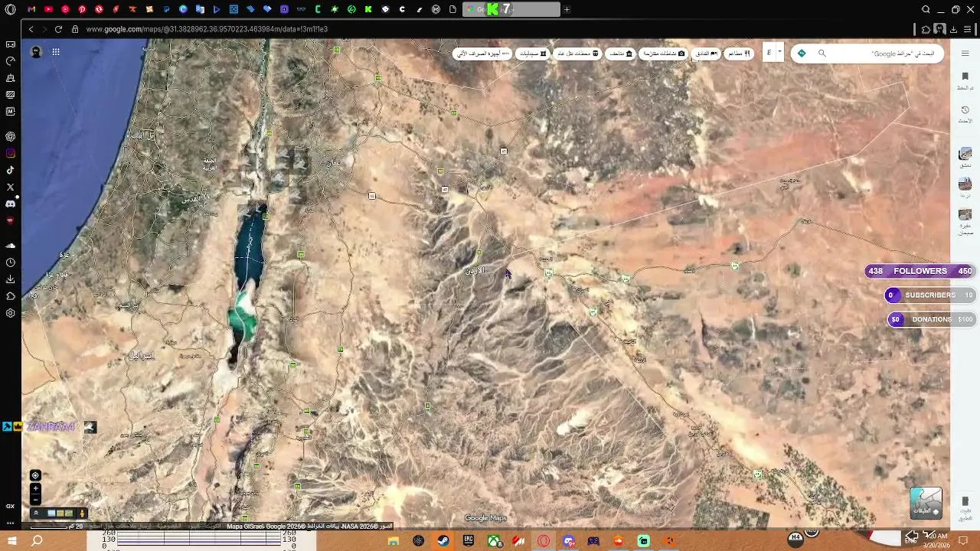980x551 pixels.
Task: Activate the Street View Pegman
Action: coord(82,514)
